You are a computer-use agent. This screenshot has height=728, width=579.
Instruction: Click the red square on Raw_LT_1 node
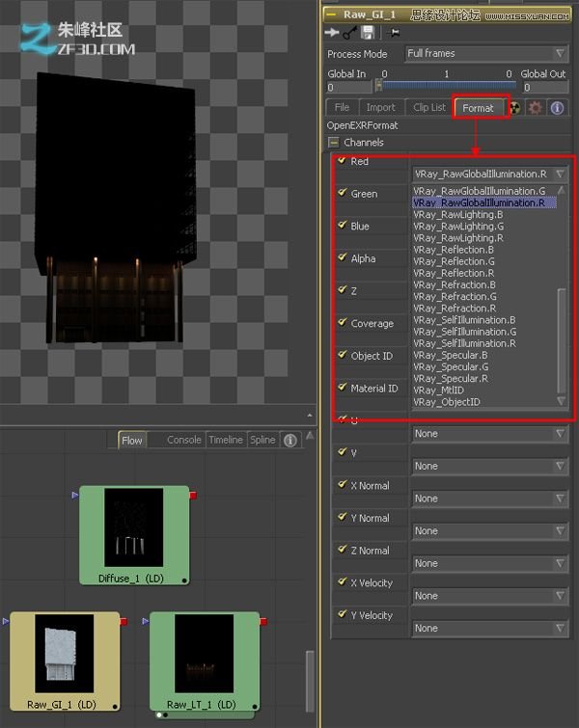pyautogui.click(x=263, y=621)
